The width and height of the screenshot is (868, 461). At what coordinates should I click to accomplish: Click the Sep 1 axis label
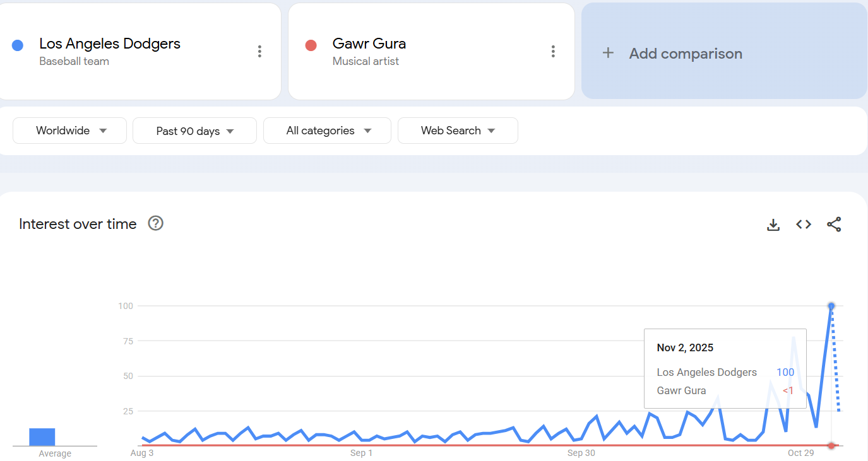point(361,453)
